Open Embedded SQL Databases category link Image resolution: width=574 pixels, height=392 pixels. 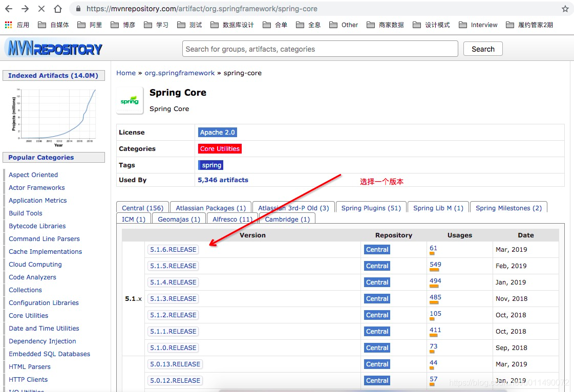pyautogui.click(x=50, y=354)
